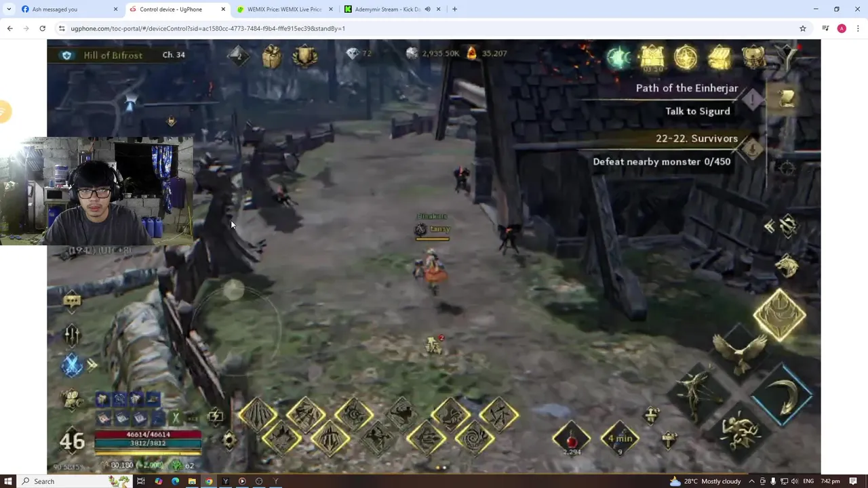Switch to the Ash messaged you tab
This screenshot has width=868, height=488.
click(71, 9)
